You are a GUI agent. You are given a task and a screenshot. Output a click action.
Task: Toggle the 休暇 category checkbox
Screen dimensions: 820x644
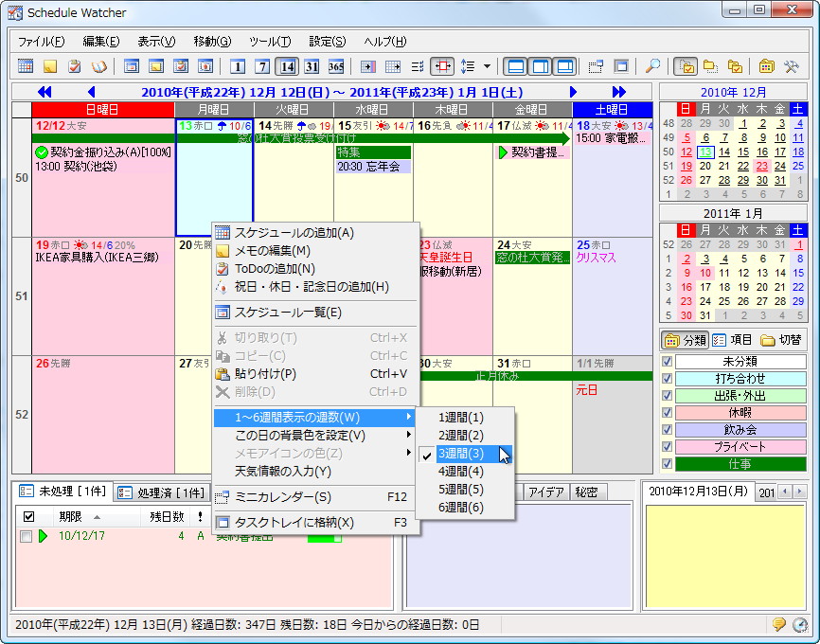pos(667,412)
